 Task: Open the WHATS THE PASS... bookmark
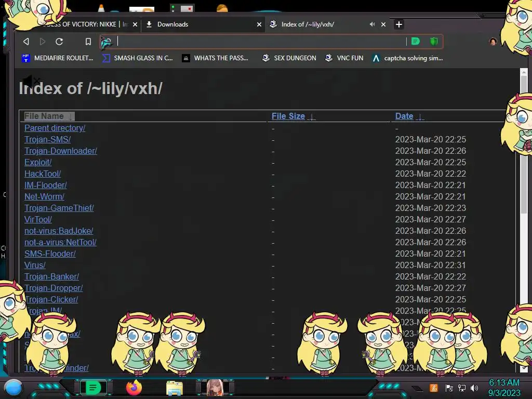click(215, 58)
